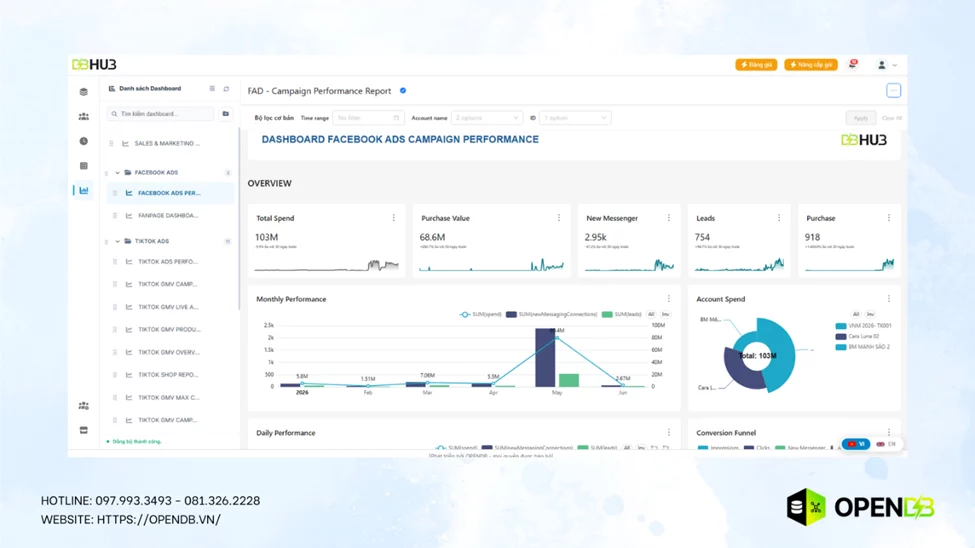Toggle SUM(newMessagingConnections) legend in Monthly Performance
Screen dimensions: 975x548
552,315
